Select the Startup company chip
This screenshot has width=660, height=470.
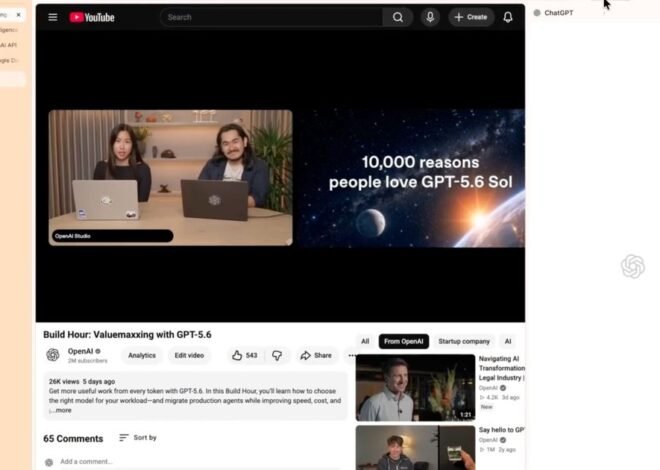pyautogui.click(x=464, y=341)
